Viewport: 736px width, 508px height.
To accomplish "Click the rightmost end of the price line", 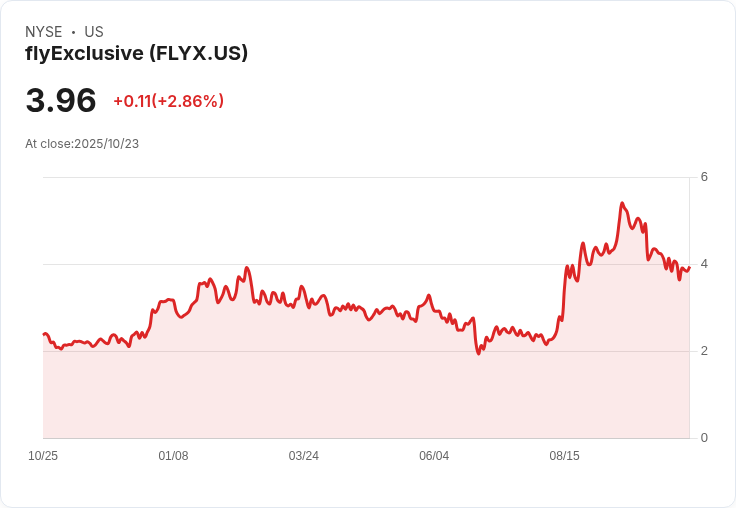I will tap(689, 267).
